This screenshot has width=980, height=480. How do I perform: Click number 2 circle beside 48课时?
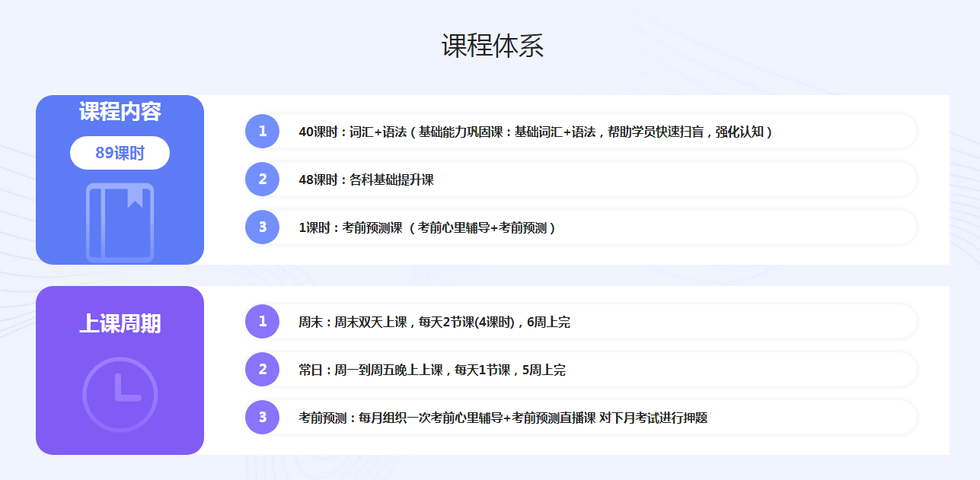pyautogui.click(x=263, y=179)
